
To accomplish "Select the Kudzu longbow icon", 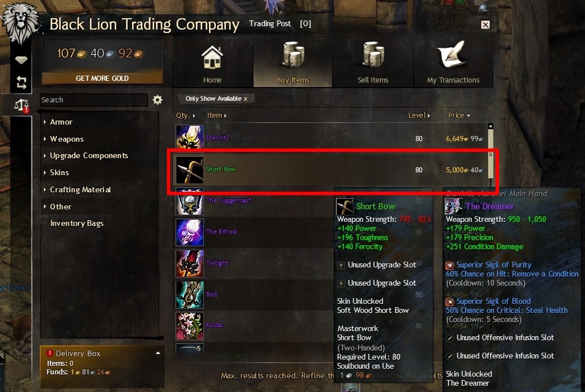I will 190,326.
